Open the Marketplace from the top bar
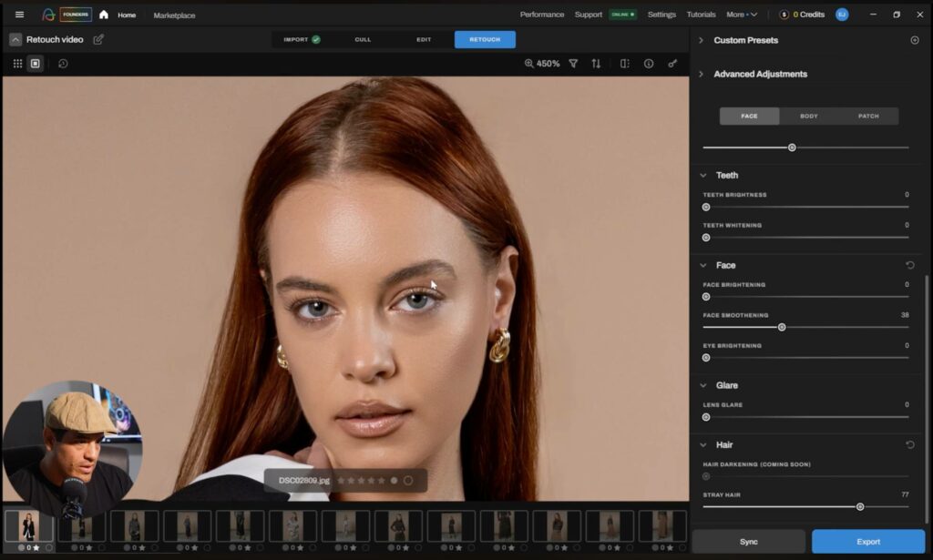 (x=176, y=15)
